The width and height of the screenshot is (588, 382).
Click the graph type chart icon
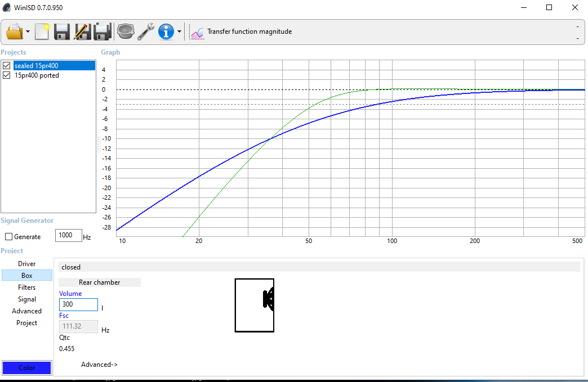197,32
